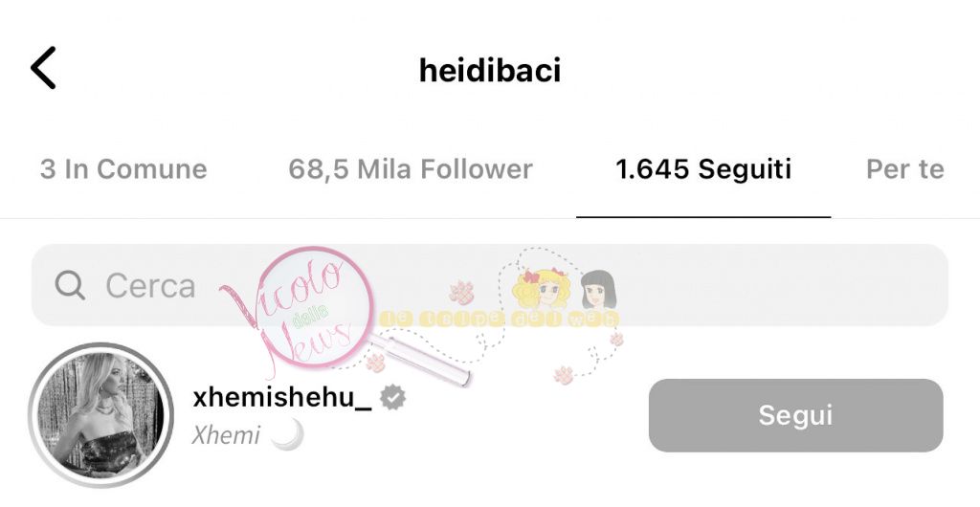The height and width of the screenshot is (507, 980).
Task: Click the search magnifier icon
Action: [x=70, y=285]
